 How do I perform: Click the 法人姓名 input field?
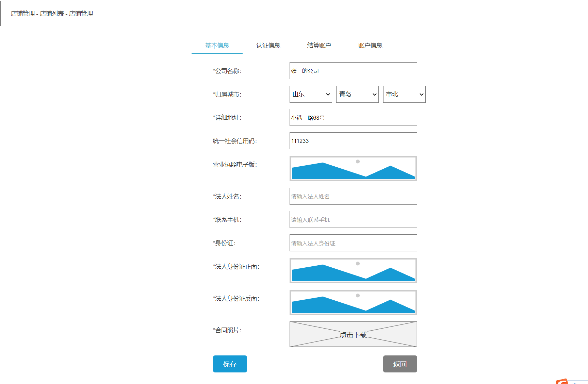(353, 196)
